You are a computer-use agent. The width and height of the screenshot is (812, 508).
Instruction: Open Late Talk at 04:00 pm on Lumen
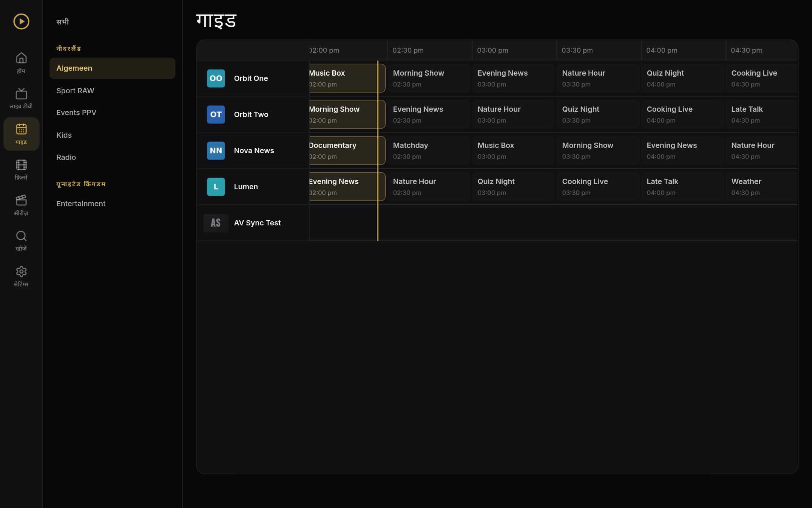pos(683,187)
